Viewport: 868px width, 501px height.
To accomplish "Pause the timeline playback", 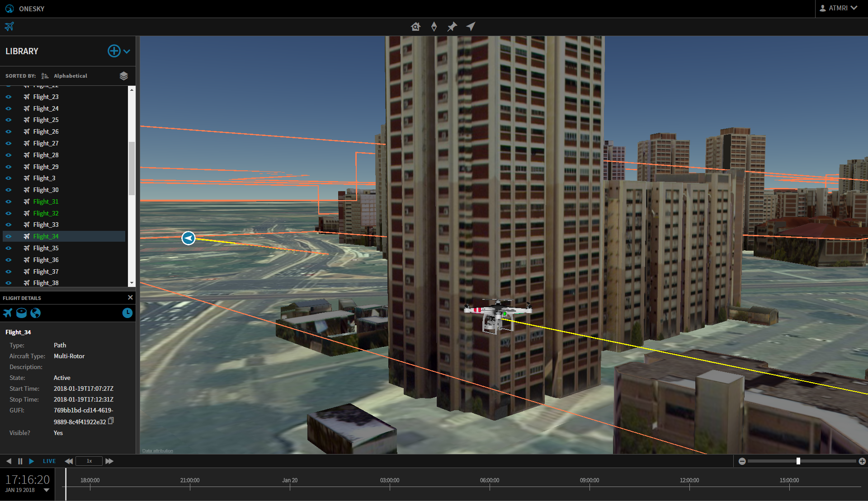I will (20, 461).
